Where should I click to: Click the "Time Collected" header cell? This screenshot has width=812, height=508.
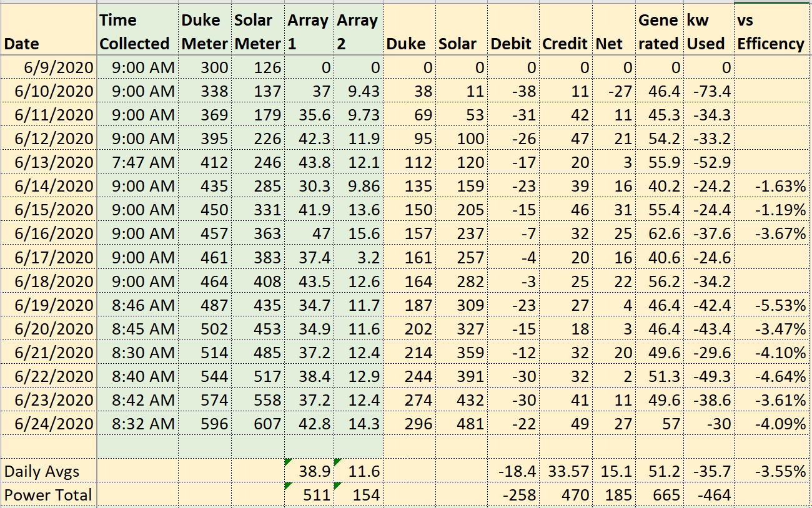coord(137,30)
